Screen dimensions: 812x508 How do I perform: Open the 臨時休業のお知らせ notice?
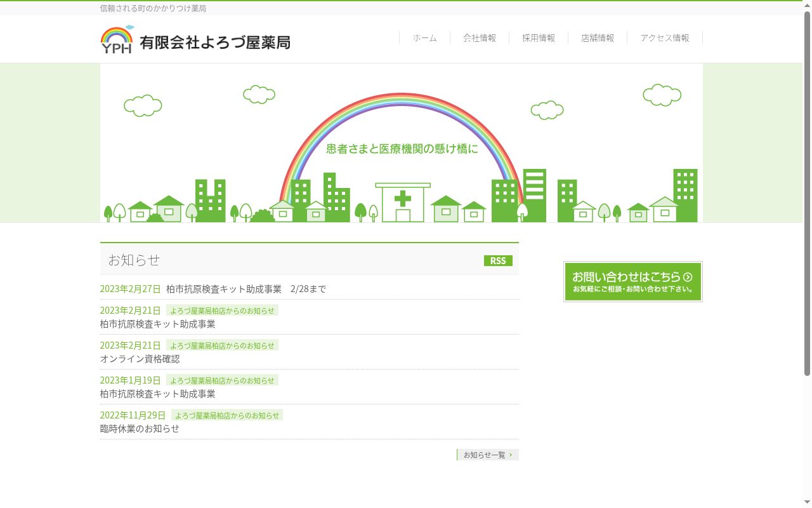tap(140, 429)
